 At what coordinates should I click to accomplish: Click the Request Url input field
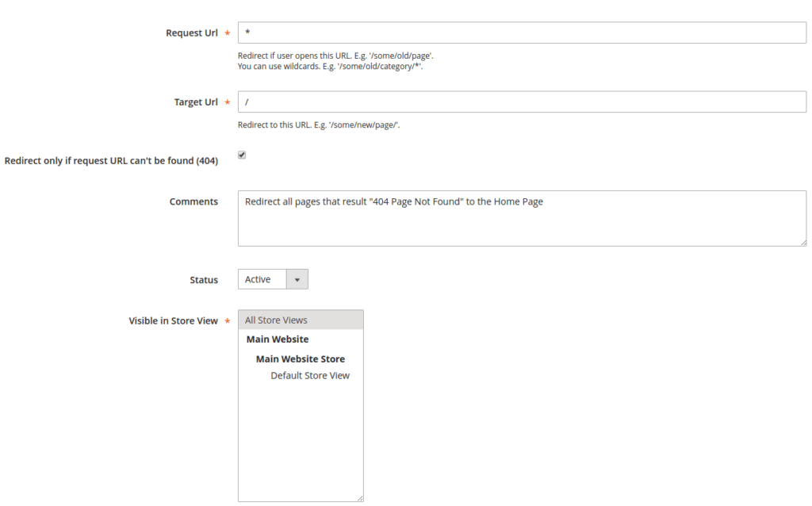tap(522, 33)
